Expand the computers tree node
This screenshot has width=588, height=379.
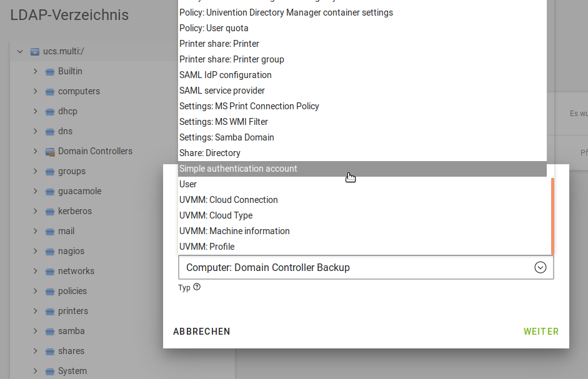35,91
